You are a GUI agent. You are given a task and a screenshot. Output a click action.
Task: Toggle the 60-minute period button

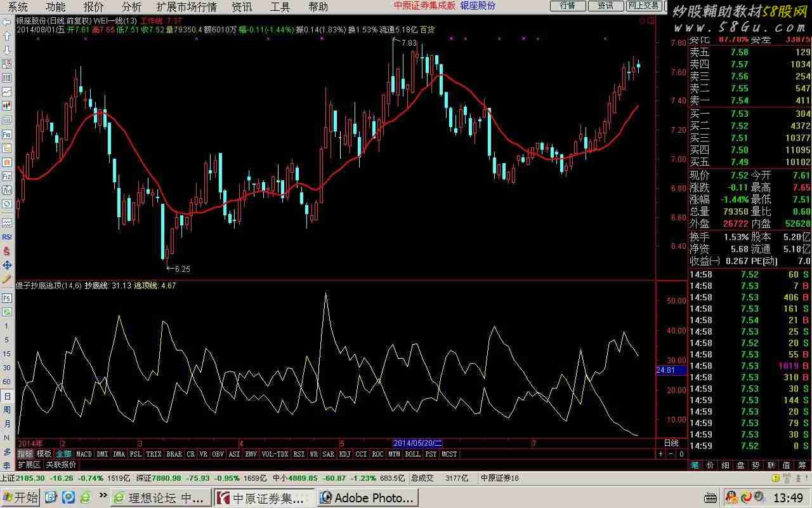7,382
